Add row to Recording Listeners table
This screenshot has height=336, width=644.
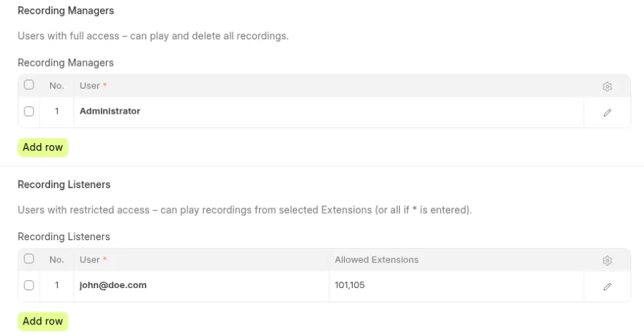point(43,321)
